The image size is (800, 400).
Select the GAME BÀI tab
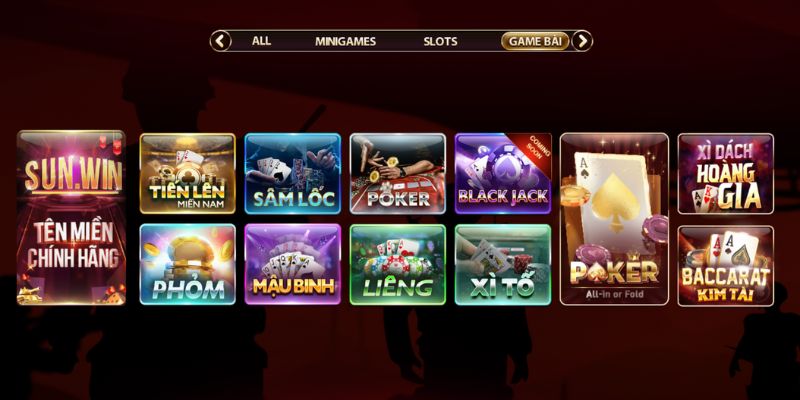[x=535, y=41]
